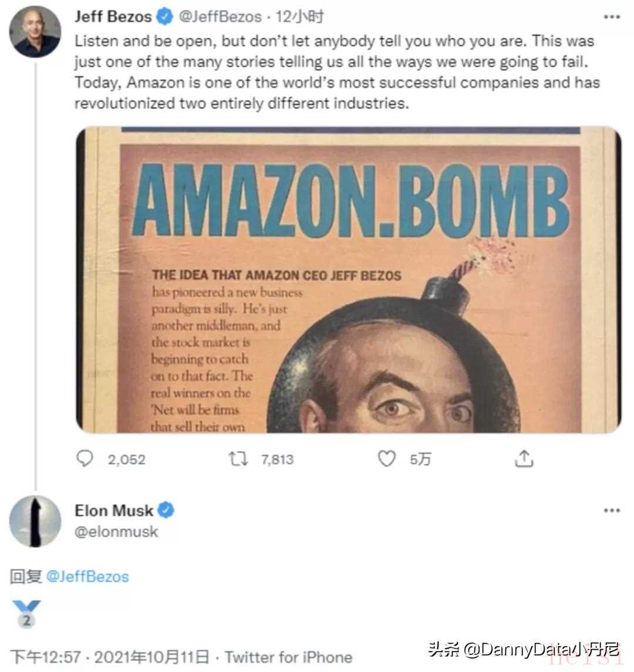The image size is (634, 672).
Task: Click the @JeffBezos mention in reply line
Action: pyautogui.click(x=87, y=576)
